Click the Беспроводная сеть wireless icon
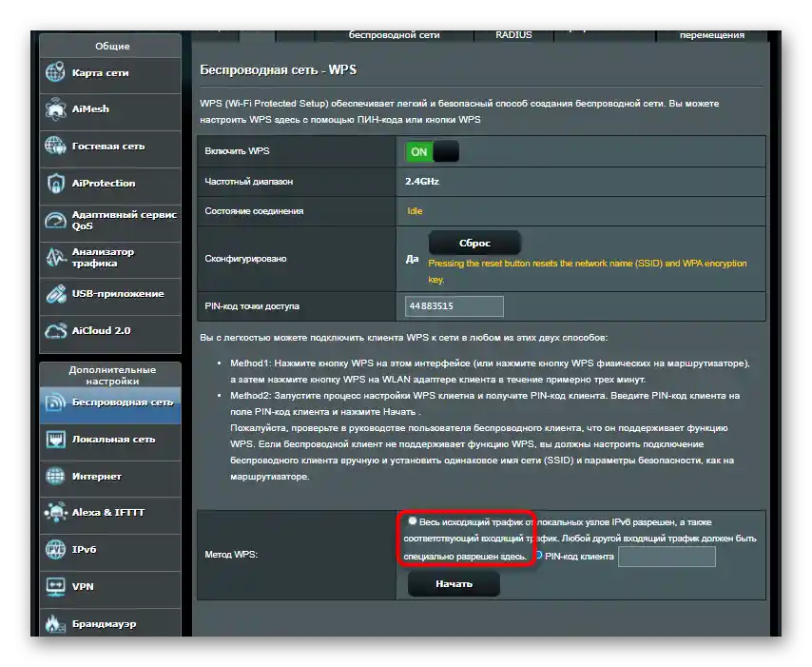The width and height of the screenshot is (812, 667). coord(55,402)
